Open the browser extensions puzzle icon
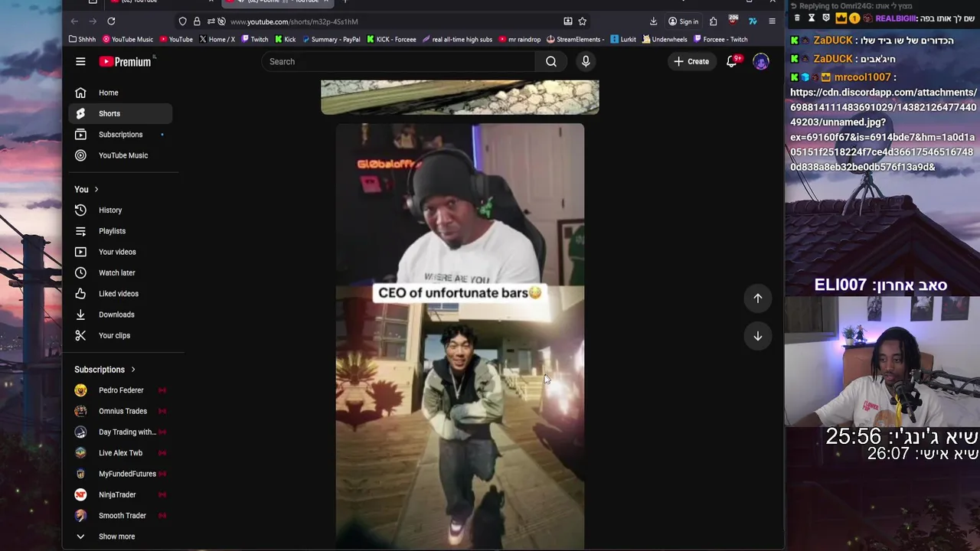This screenshot has width=980, height=551. click(713, 21)
